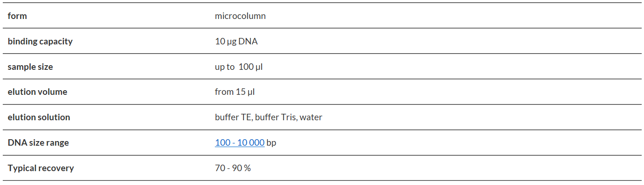
Task: Click the '10 µg DNA' value
Action: pyautogui.click(x=236, y=42)
